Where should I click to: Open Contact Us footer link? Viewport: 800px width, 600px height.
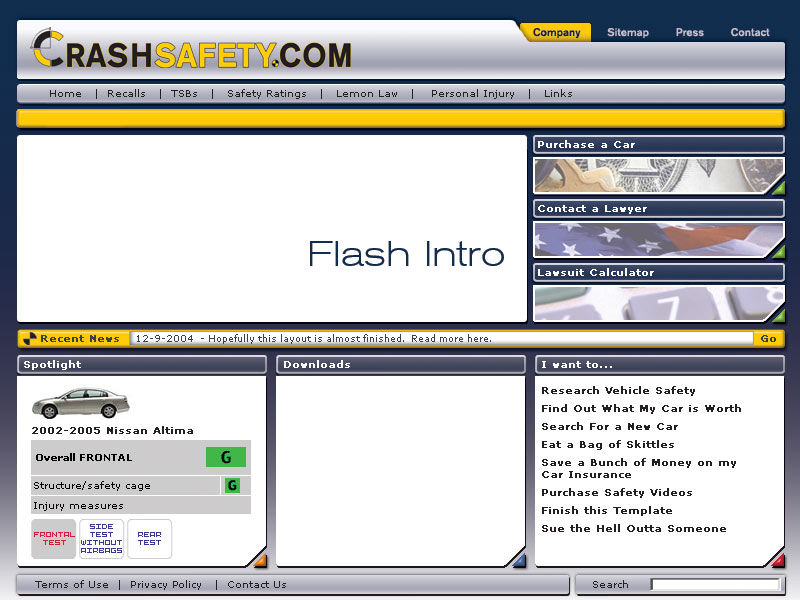(x=257, y=584)
